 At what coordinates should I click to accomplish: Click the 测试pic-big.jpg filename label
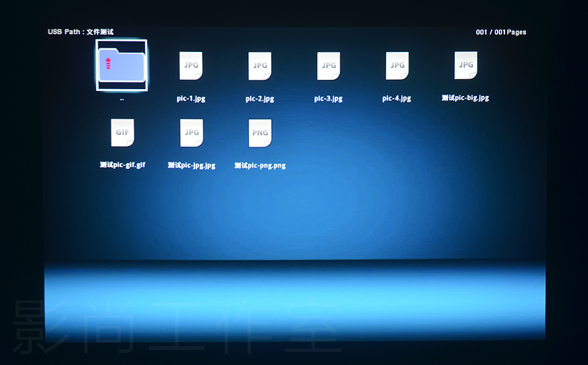click(465, 98)
